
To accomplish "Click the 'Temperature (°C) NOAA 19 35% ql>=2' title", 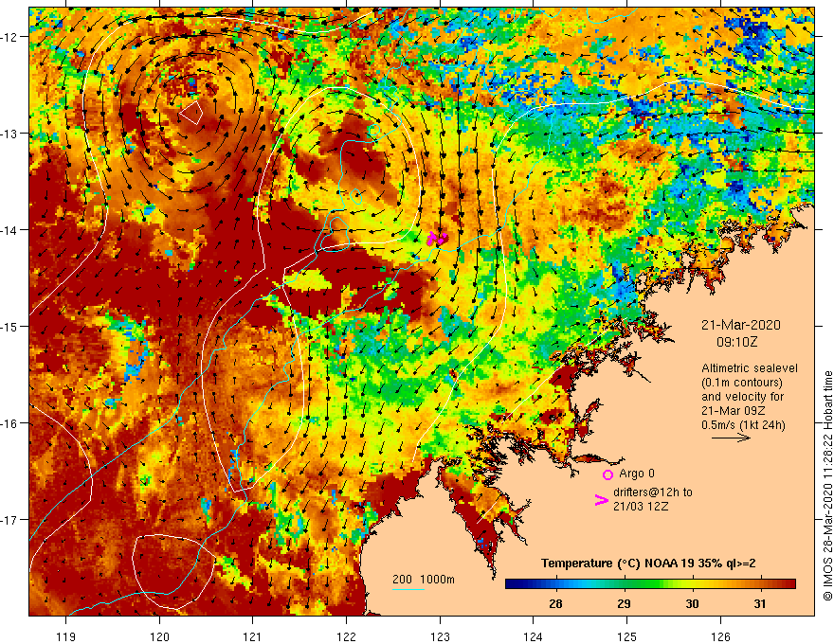I will click(x=648, y=563).
